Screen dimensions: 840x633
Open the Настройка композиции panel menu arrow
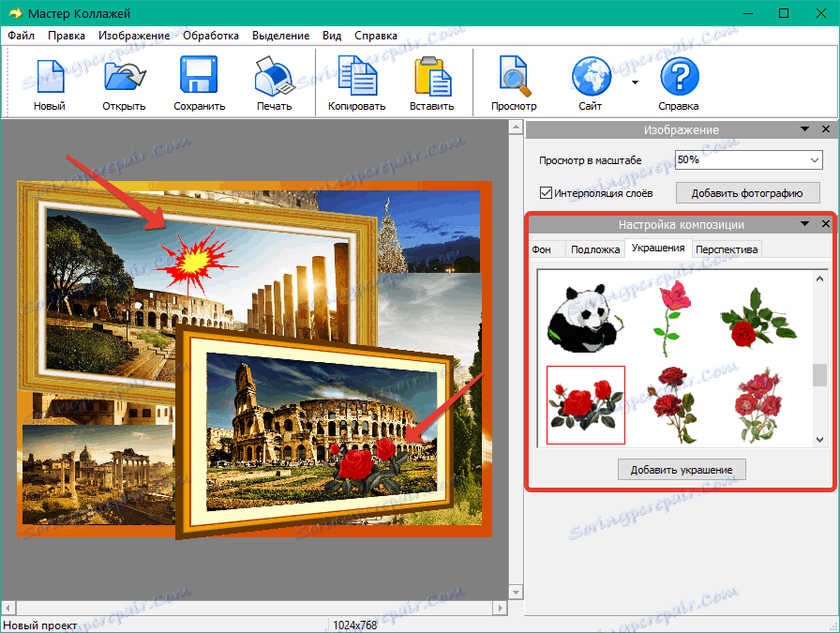pyautogui.click(x=804, y=223)
